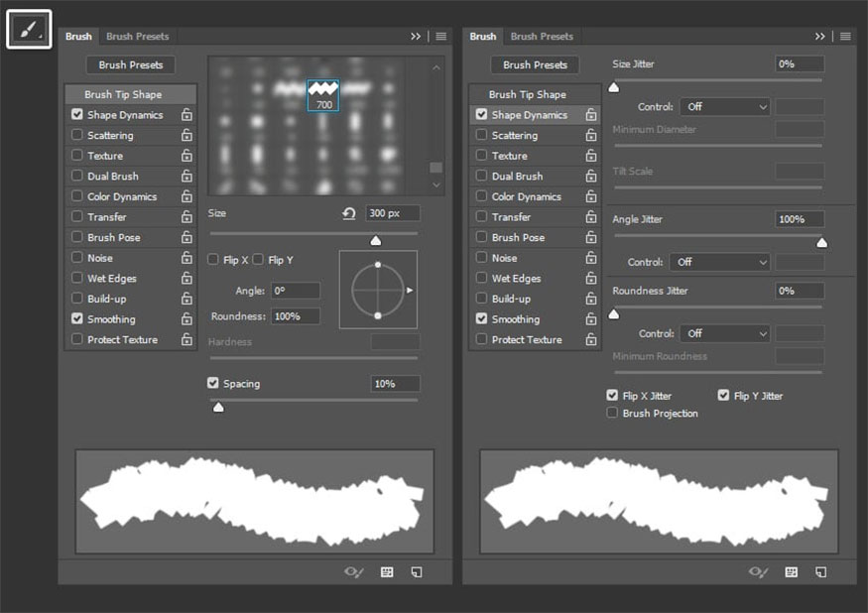Open Preset Manager icon in right panel
Viewport: 868px width, 613px height.
click(x=792, y=572)
